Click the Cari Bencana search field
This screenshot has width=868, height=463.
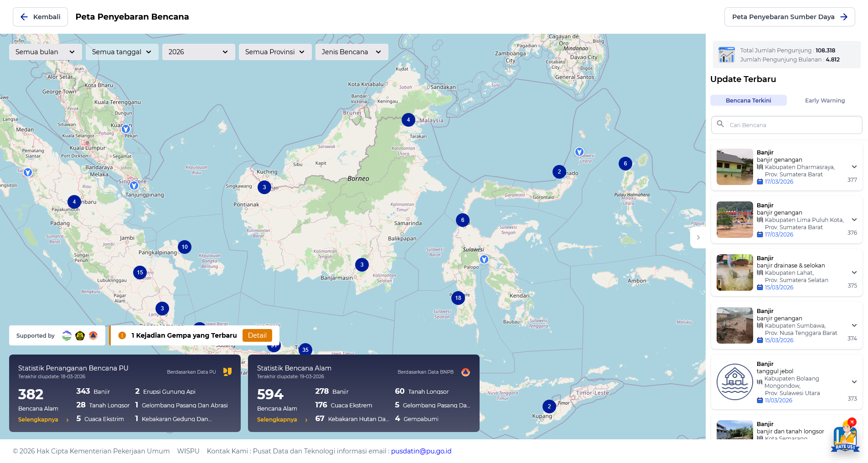(x=787, y=125)
